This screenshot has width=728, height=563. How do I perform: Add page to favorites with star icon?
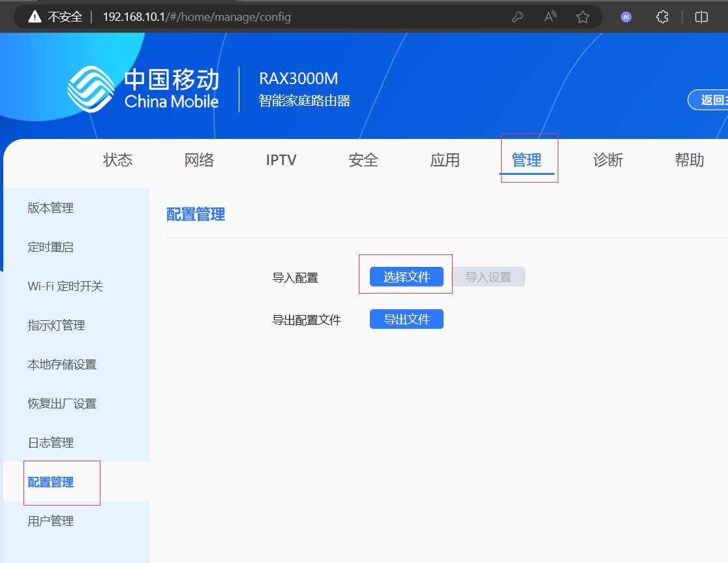583,17
